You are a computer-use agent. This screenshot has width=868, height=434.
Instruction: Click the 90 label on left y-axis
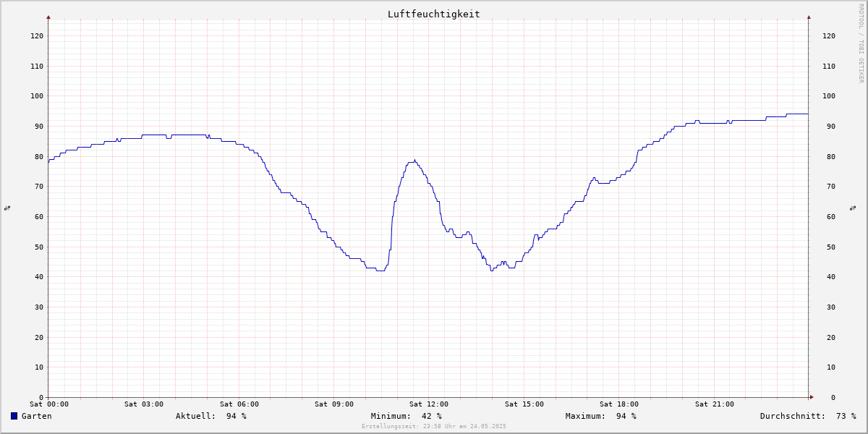(x=39, y=126)
